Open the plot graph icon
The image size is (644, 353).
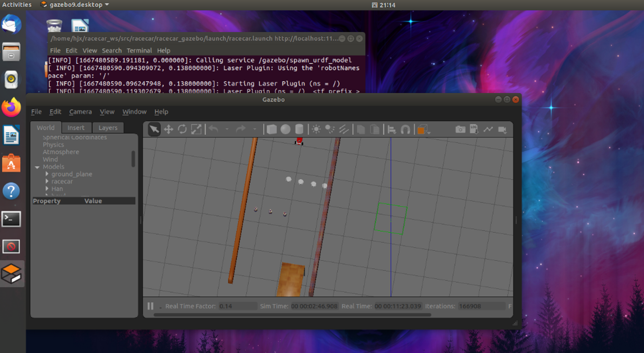488,129
